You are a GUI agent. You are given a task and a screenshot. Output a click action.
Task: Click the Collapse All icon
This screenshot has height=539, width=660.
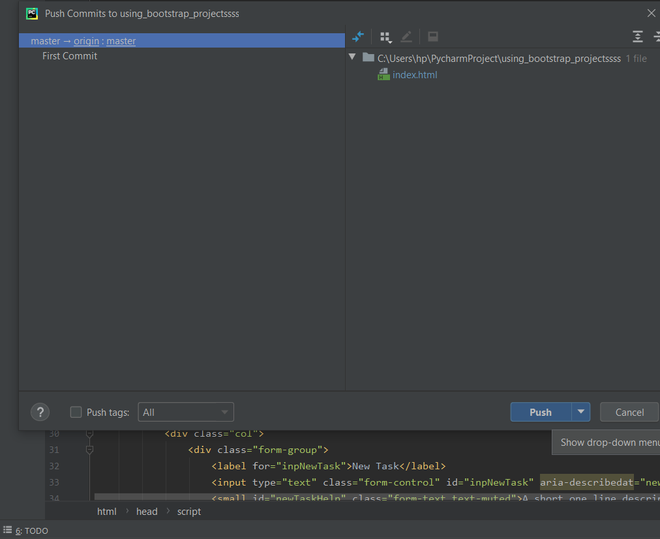pos(657,37)
